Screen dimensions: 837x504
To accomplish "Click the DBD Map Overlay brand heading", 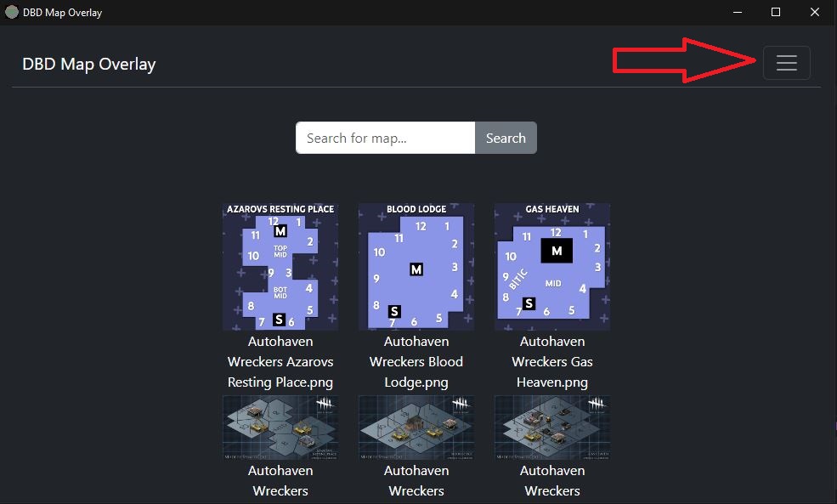I will pyautogui.click(x=89, y=64).
